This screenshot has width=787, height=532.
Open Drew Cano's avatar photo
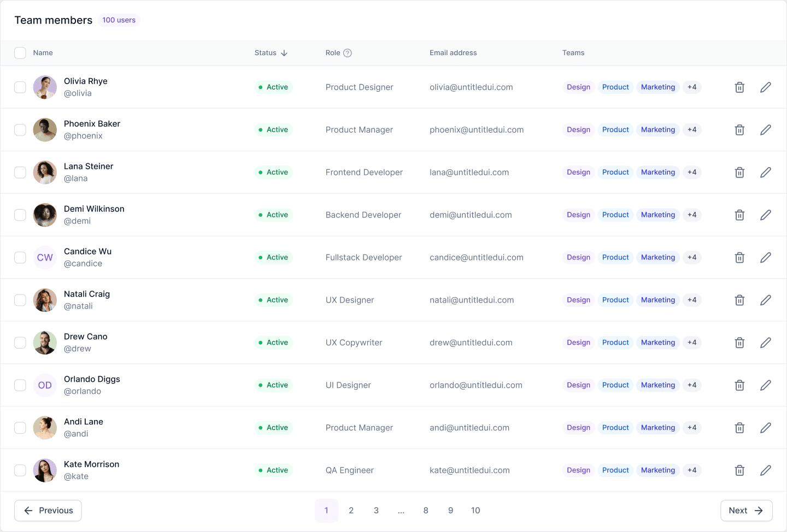[x=45, y=342]
